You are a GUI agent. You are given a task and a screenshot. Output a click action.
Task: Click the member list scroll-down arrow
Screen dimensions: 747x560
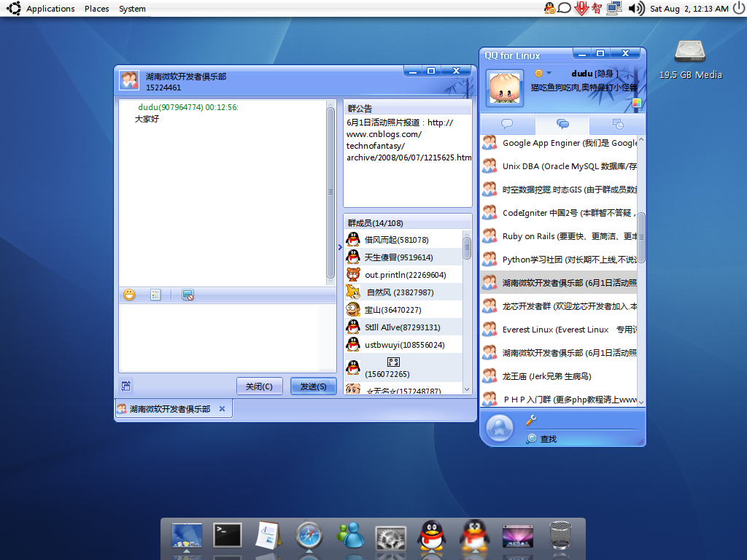[x=467, y=389]
